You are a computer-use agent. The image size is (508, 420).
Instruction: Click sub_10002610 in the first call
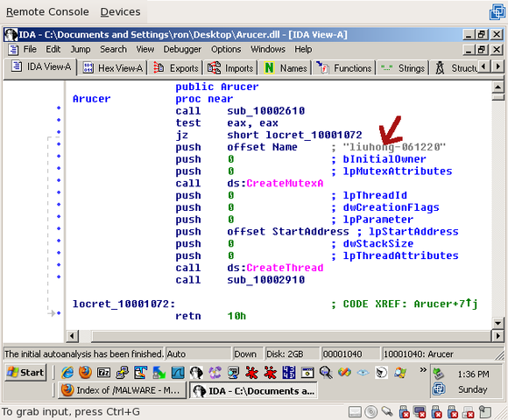click(x=265, y=111)
